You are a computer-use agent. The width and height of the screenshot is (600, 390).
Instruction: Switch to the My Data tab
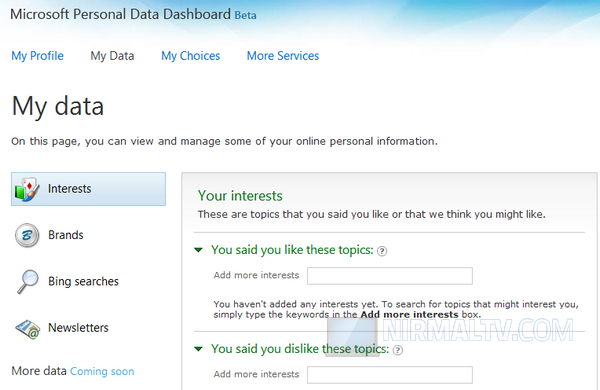pos(112,56)
